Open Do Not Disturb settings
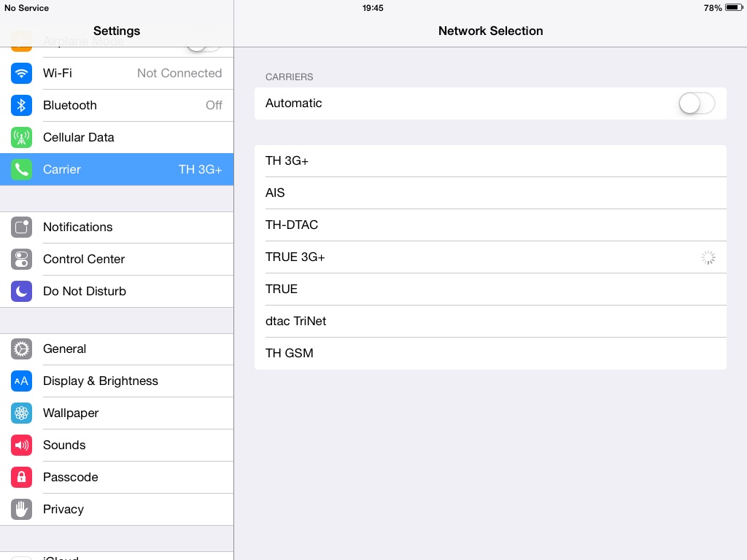747x560 pixels. click(117, 292)
